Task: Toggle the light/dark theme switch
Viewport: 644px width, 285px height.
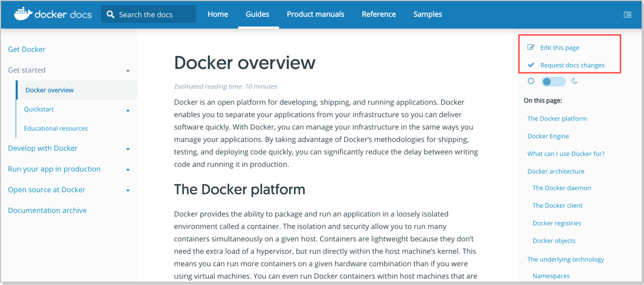Action: (553, 82)
